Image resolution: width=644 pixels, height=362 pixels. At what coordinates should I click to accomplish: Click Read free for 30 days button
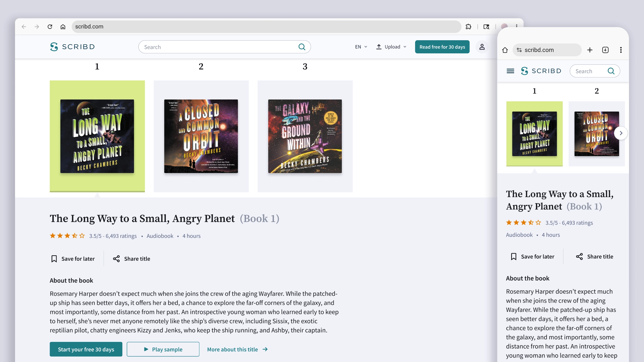pyautogui.click(x=442, y=47)
